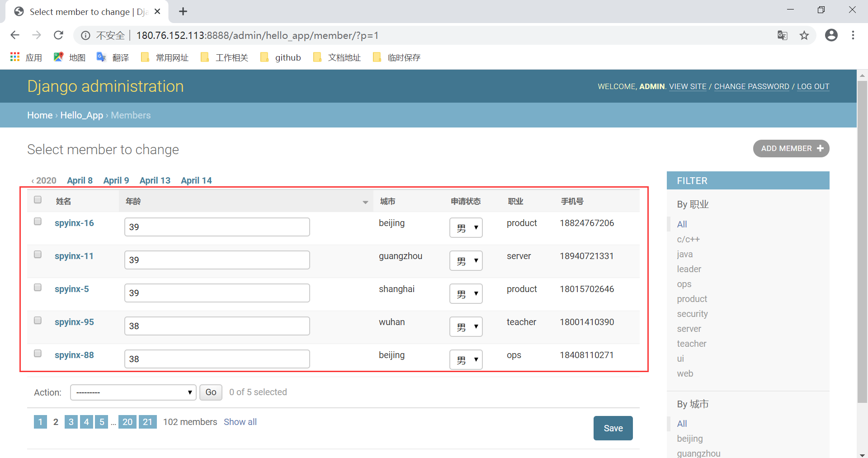
Task: Filter by date April 13
Action: click(155, 180)
